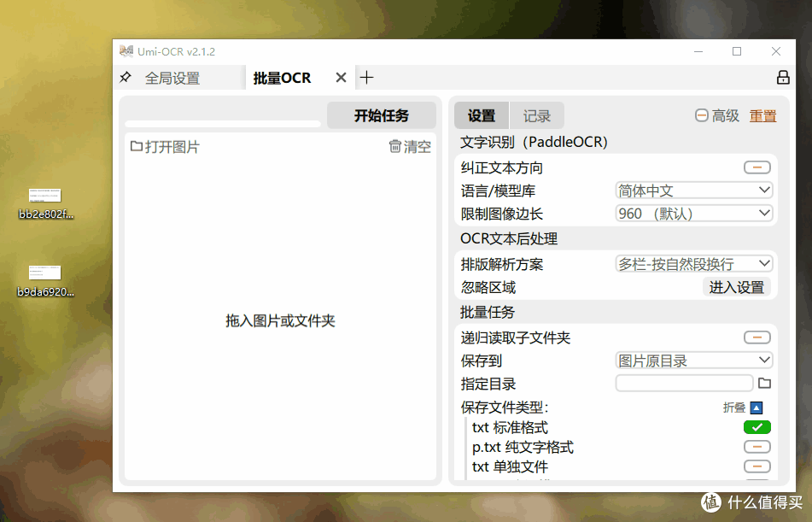Screen dimensions: 812x522
Task: Click the lock icon in tab bar
Action: click(x=783, y=78)
